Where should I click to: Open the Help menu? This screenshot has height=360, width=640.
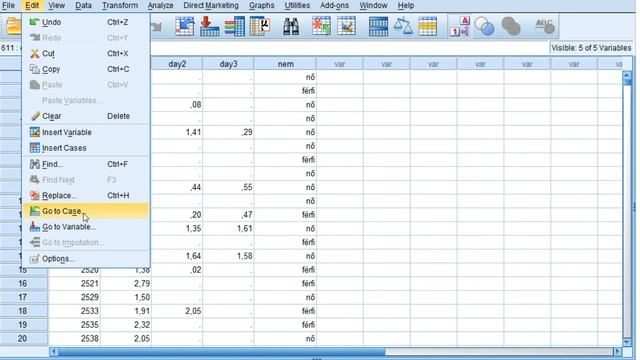[x=406, y=5]
